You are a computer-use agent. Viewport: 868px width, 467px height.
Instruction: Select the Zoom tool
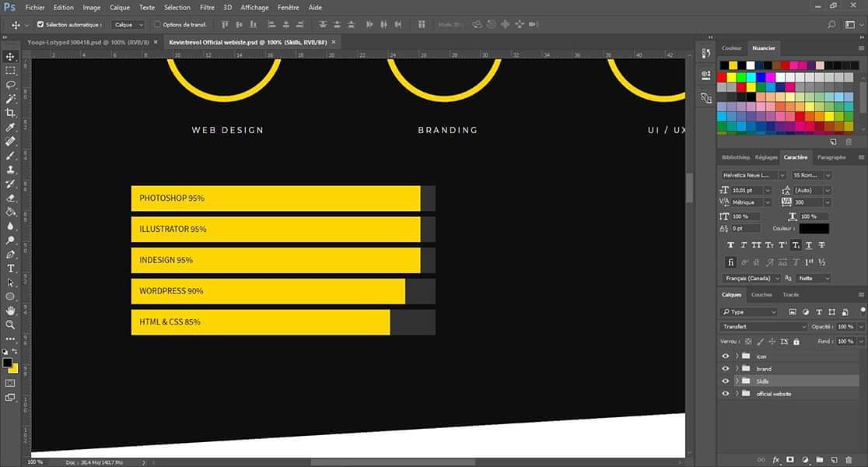pyautogui.click(x=11, y=325)
